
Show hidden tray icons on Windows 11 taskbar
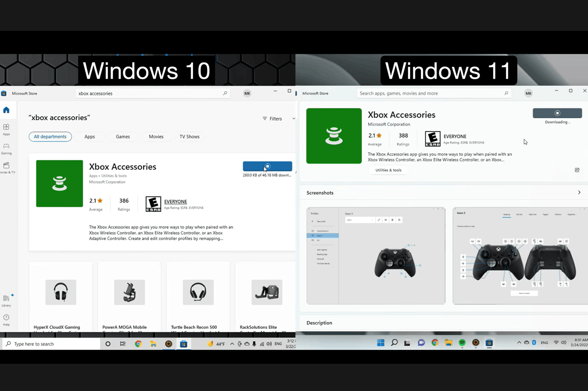(519, 343)
